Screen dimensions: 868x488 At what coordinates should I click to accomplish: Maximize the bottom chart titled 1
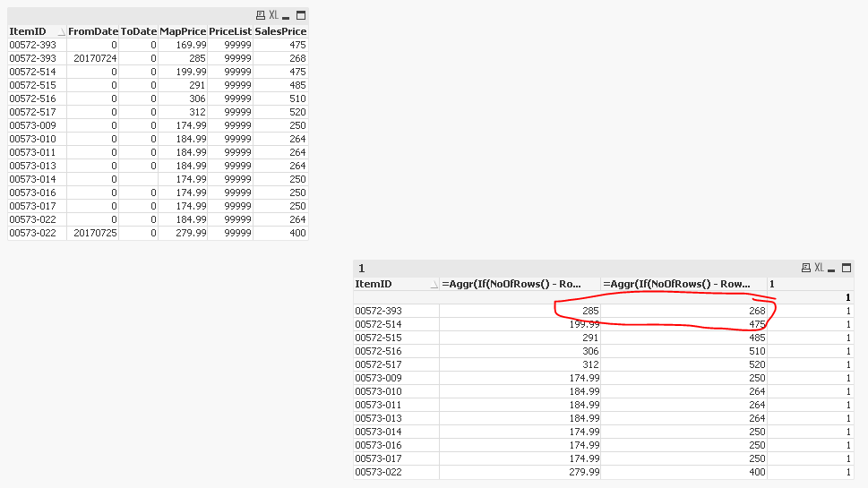click(847, 269)
